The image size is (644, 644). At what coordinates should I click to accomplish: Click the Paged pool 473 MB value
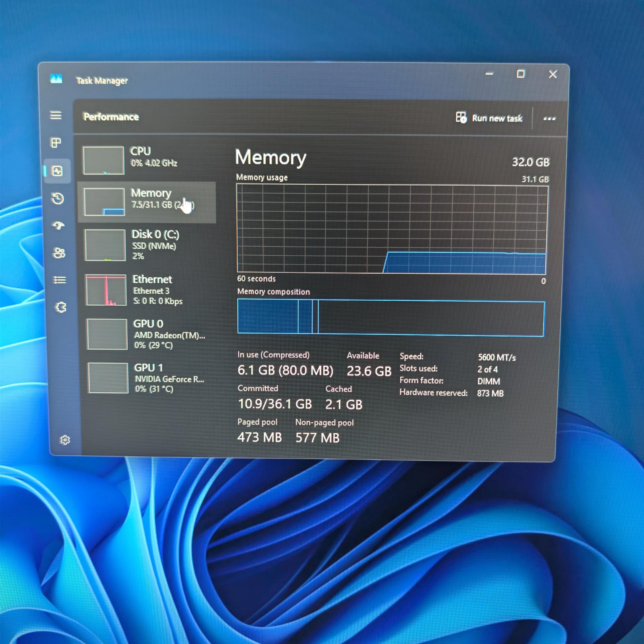pyautogui.click(x=260, y=437)
